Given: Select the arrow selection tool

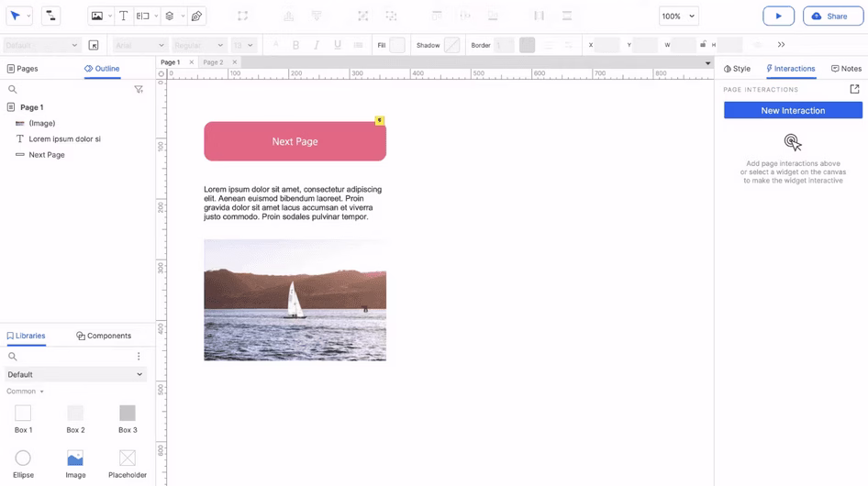Looking at the screenshot, I should (16, 17).
